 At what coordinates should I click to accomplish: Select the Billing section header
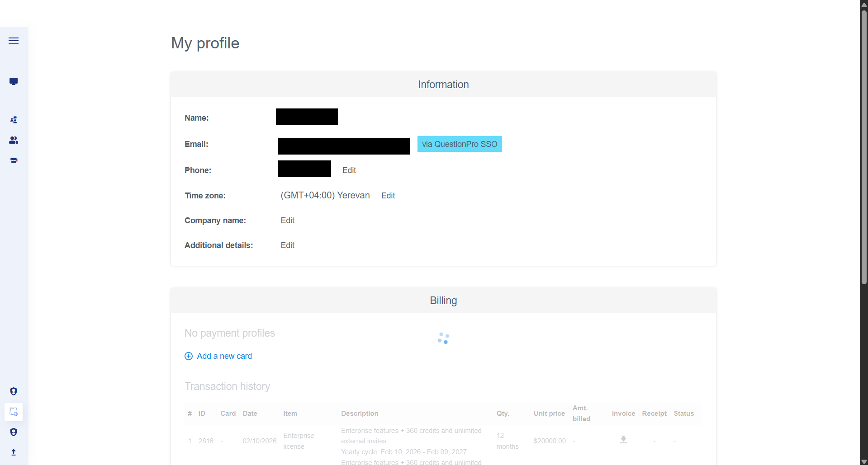click(443, 301)
